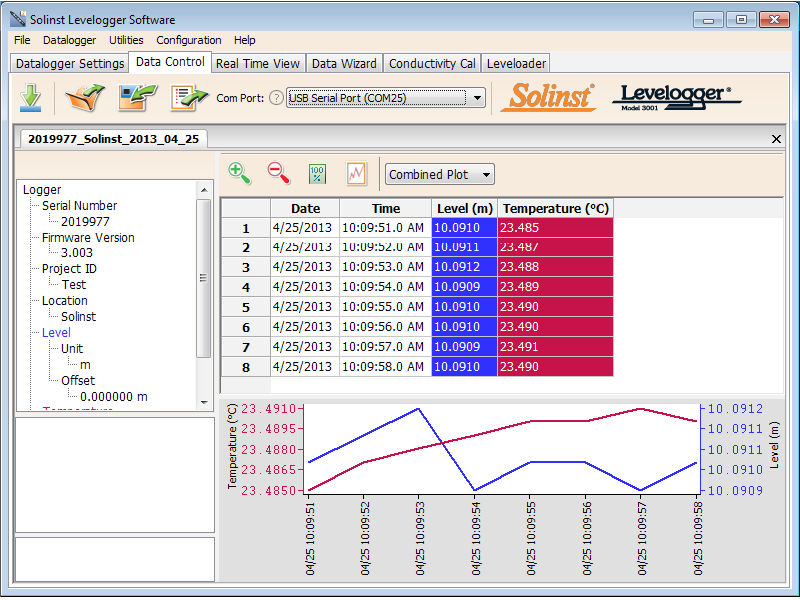Select the Firmware Version tree item
The height and width of the screenshot is (600, 800).
click(88, 238)
